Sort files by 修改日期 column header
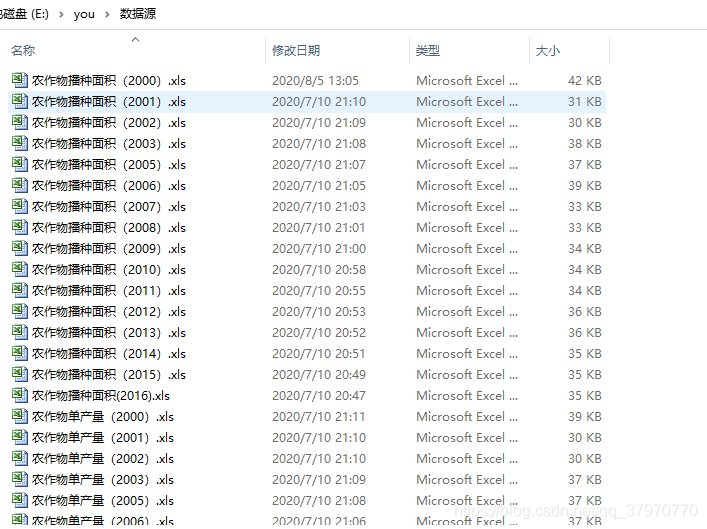The image size is (707, 529). [x=296, y=51]
